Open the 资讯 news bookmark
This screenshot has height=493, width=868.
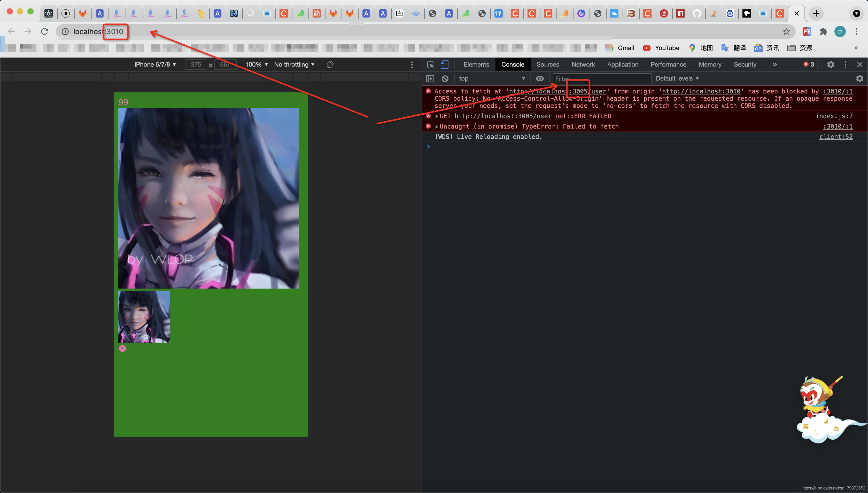click(x=767, y=48)
